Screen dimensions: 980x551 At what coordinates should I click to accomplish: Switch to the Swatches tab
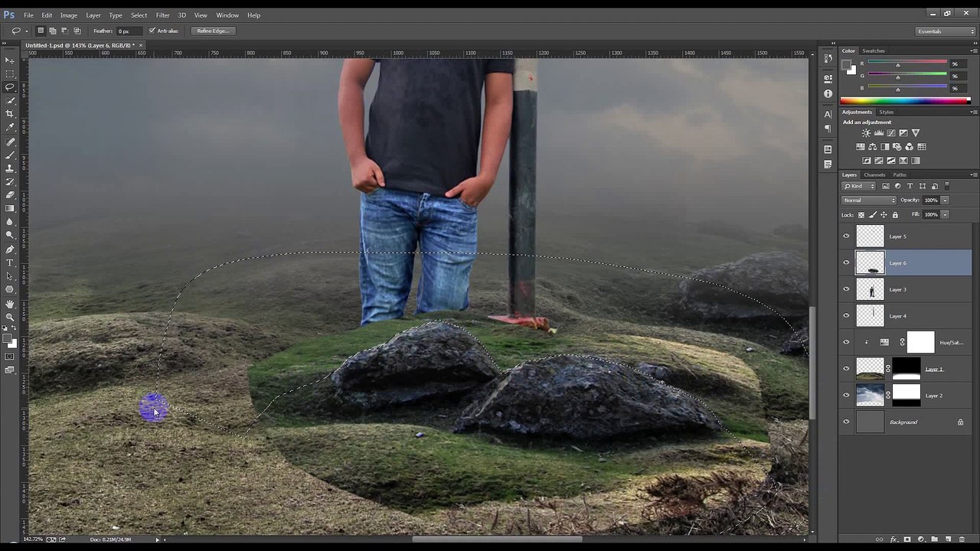coord(874,51)
